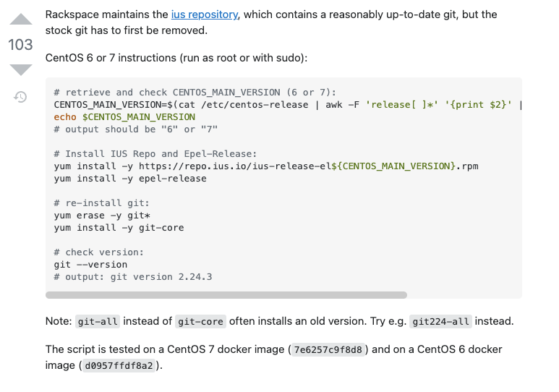Open the answer's activity history icon

[x=20, y=97]
